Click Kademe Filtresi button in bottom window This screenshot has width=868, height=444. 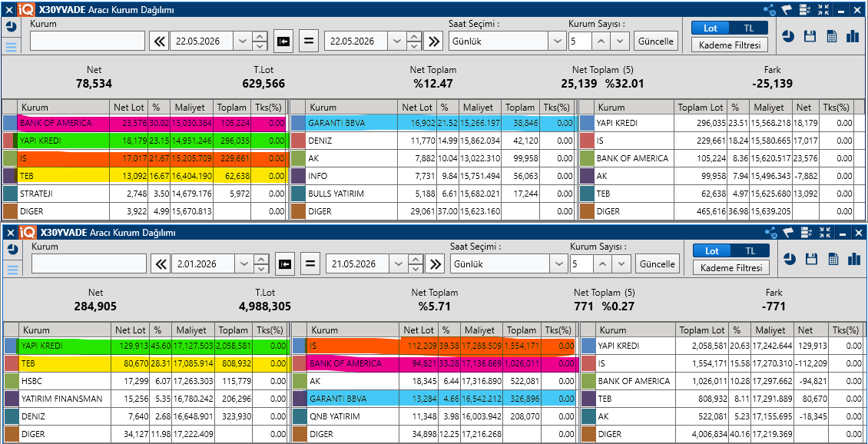731,268
